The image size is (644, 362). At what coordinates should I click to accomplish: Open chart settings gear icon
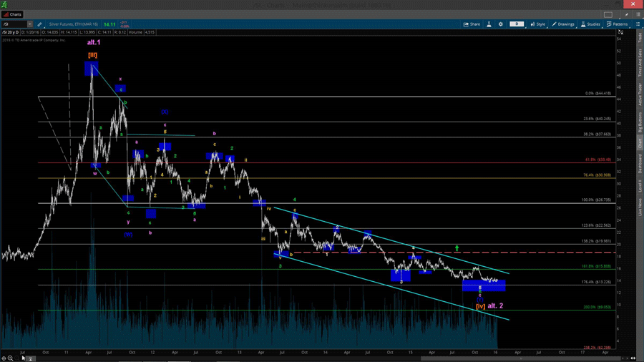point(501,24)
